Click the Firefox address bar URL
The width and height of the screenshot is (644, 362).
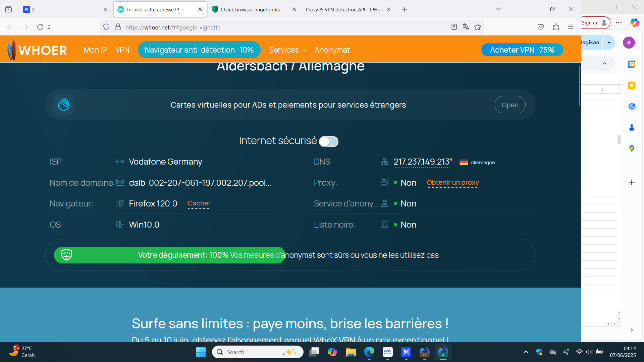[x=173, y=27]
